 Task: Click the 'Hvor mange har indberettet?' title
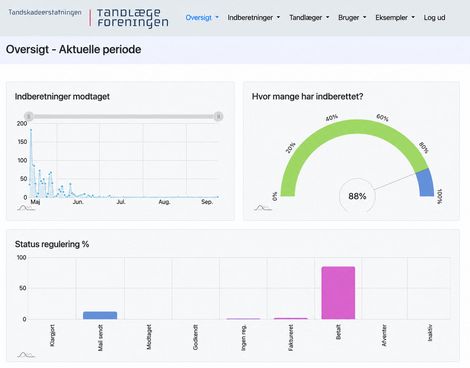[x=307, y=97]
